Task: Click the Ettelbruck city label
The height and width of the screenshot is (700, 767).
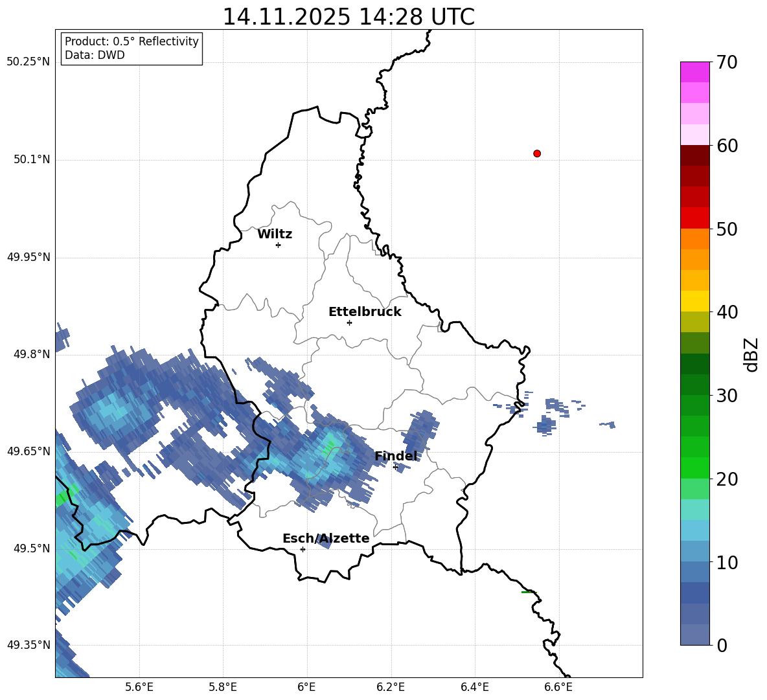Action: pyautogui.click(x=365, y=312)
